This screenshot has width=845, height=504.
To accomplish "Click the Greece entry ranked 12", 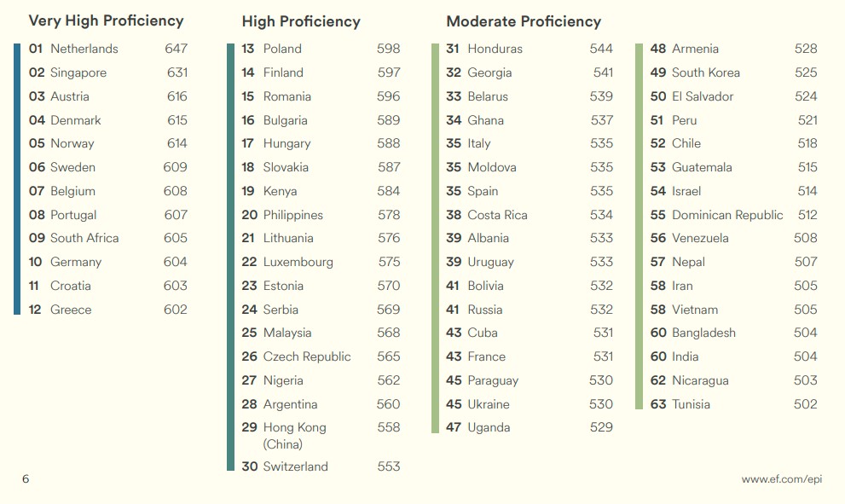I will (x=71, y=310).
